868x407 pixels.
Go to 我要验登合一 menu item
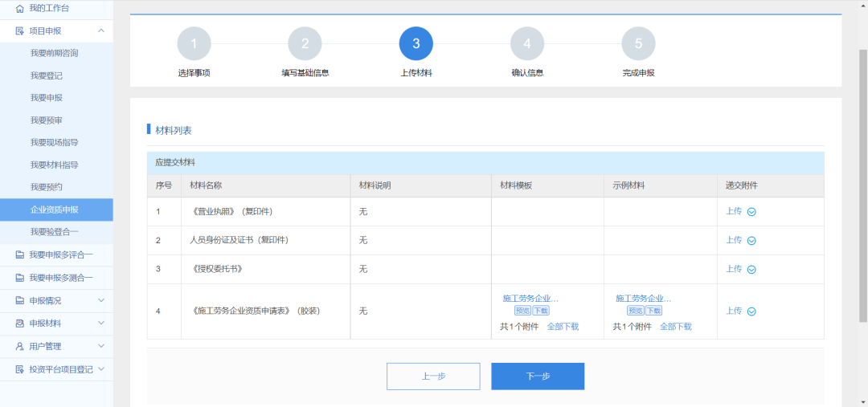pyautogui.click(x=54, y=232)
